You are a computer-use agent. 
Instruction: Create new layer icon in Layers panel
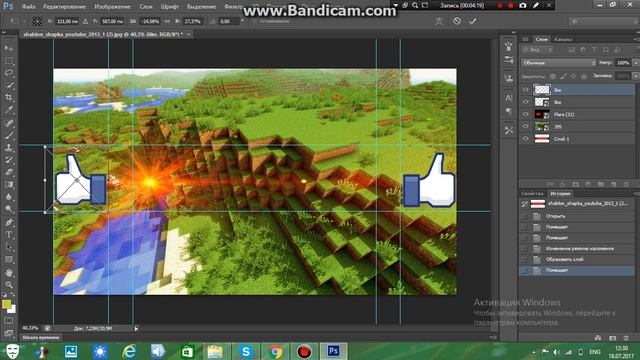[x=613, y=184]
